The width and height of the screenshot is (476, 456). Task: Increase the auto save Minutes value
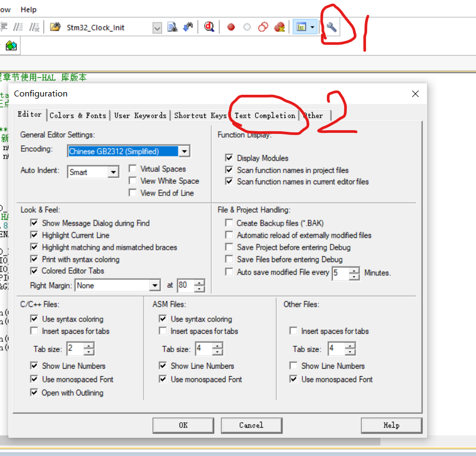tap(354, 270)
